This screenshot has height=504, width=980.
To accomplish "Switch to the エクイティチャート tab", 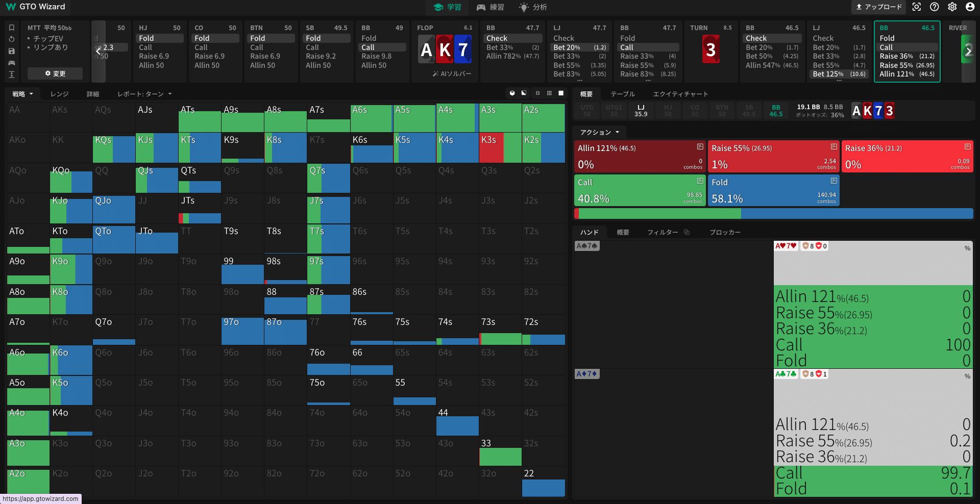I will click(680, 94).
